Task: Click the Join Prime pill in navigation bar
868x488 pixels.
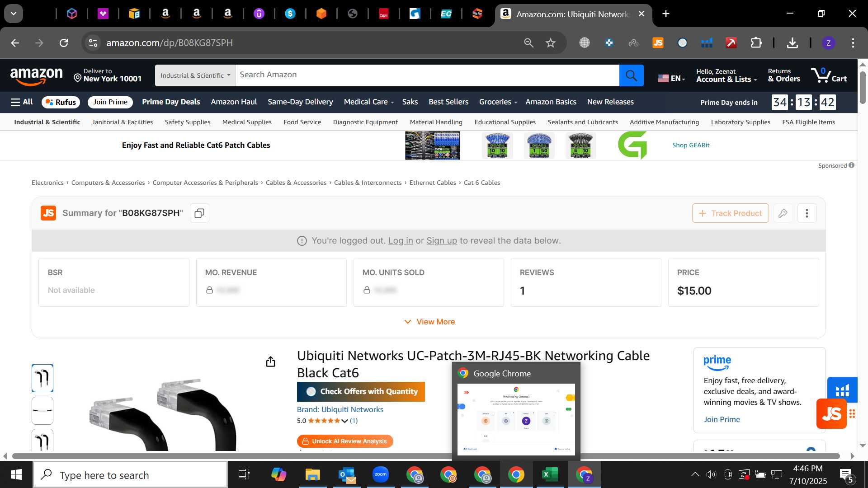Action: pos(110,102)
